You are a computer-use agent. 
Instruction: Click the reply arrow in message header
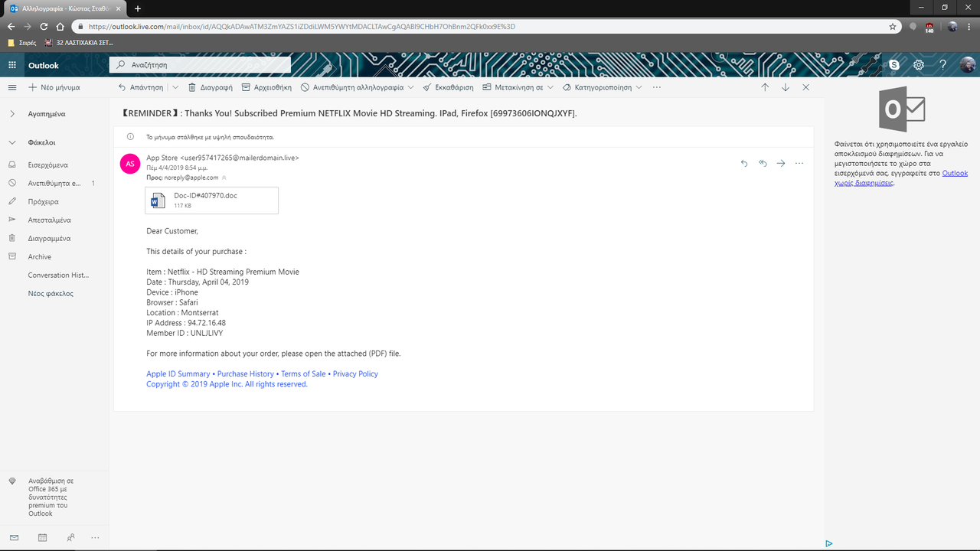coord(744,163)
